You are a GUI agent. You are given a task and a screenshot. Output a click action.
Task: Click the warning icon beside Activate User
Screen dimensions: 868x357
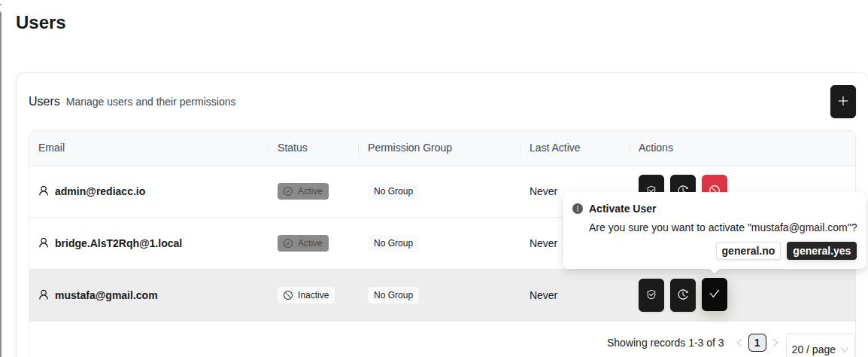578,209
